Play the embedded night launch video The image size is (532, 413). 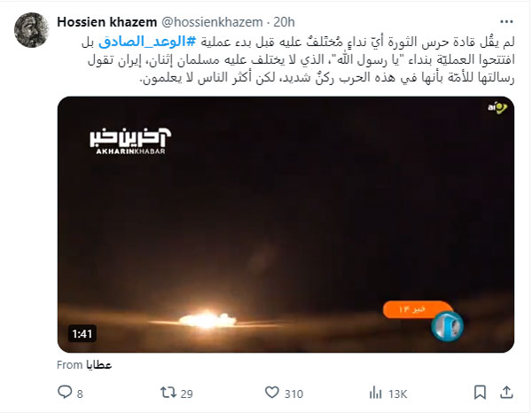[x=286, y=224]
